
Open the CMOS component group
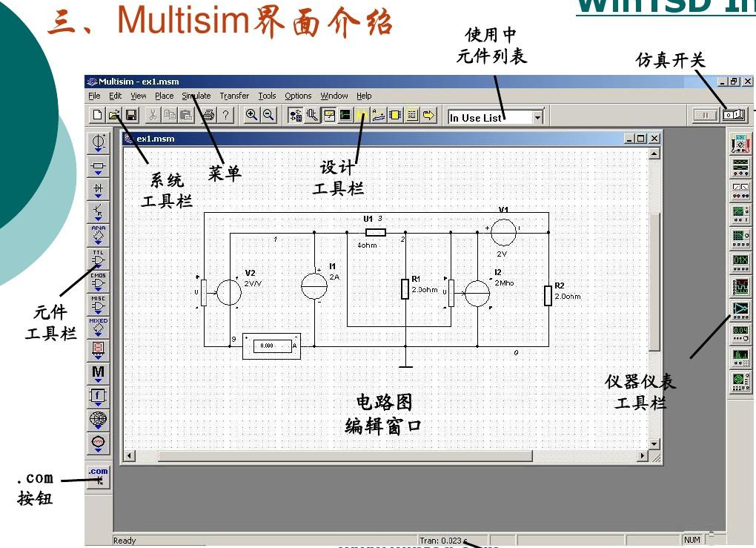[99, 281]
